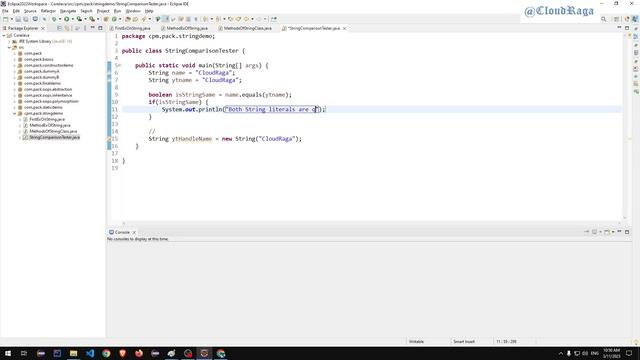Click the editor horizontal scrollbar

371,223
